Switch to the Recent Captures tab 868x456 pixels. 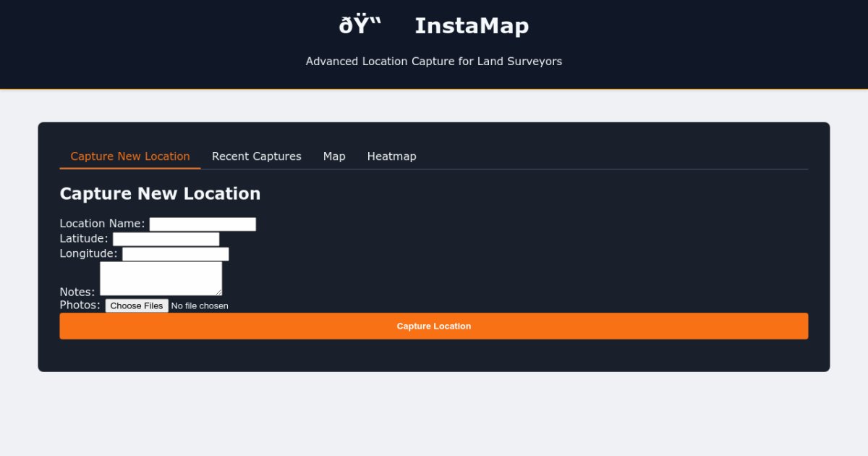256,156
